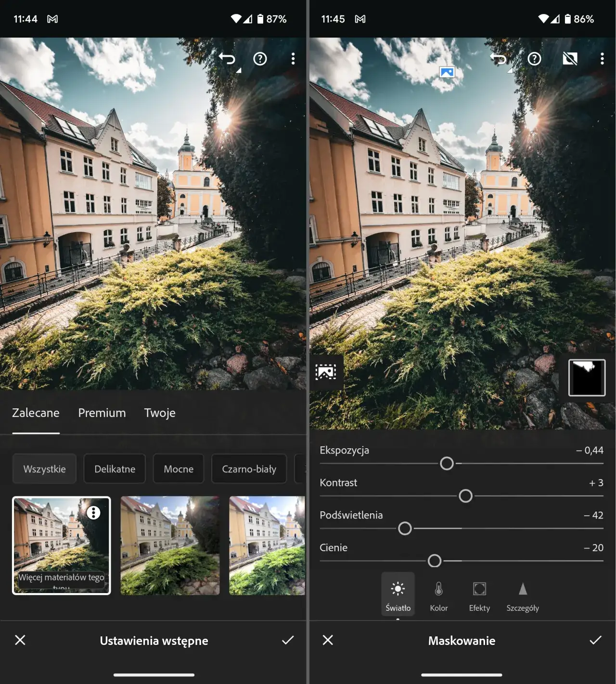Screen dimensions: 616x684
Task: Open help icon in left screen
Action: [x=260, y=59]
